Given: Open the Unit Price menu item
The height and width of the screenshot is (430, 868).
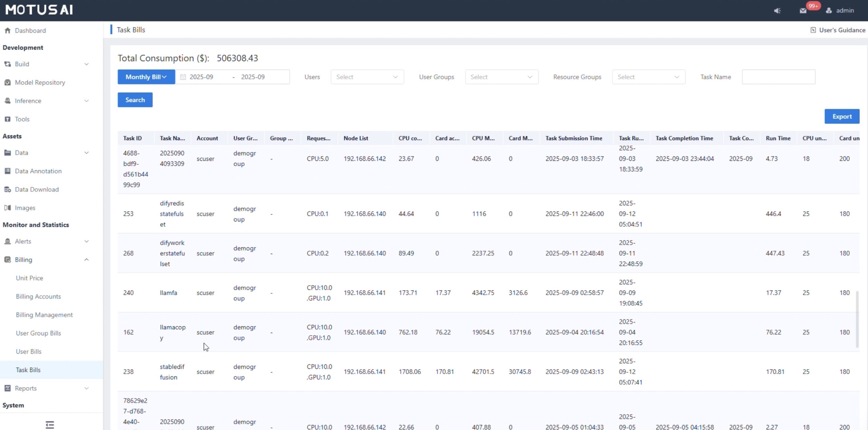Looking at the screenshot, I should click(x=29, y=278).
